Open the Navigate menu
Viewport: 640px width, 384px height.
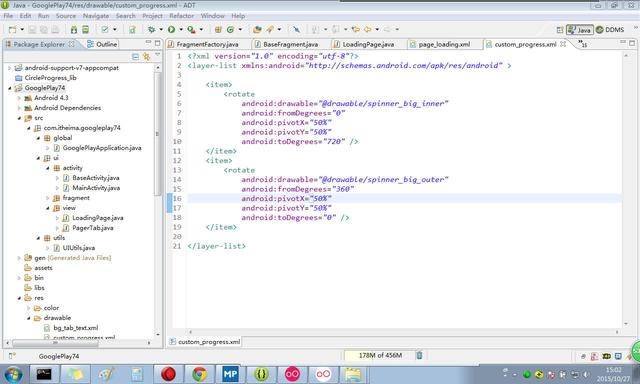point(96,16)
